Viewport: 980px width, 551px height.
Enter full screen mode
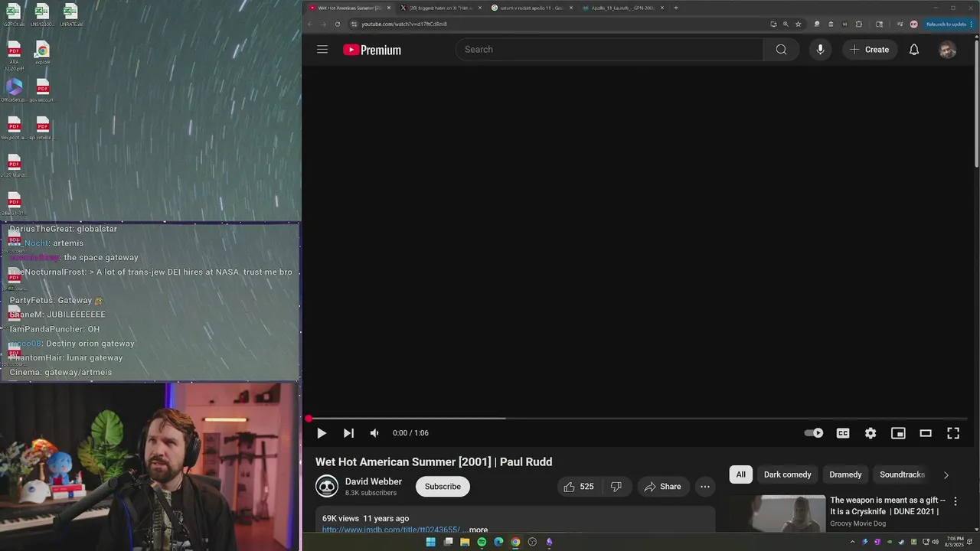(953, 433)
